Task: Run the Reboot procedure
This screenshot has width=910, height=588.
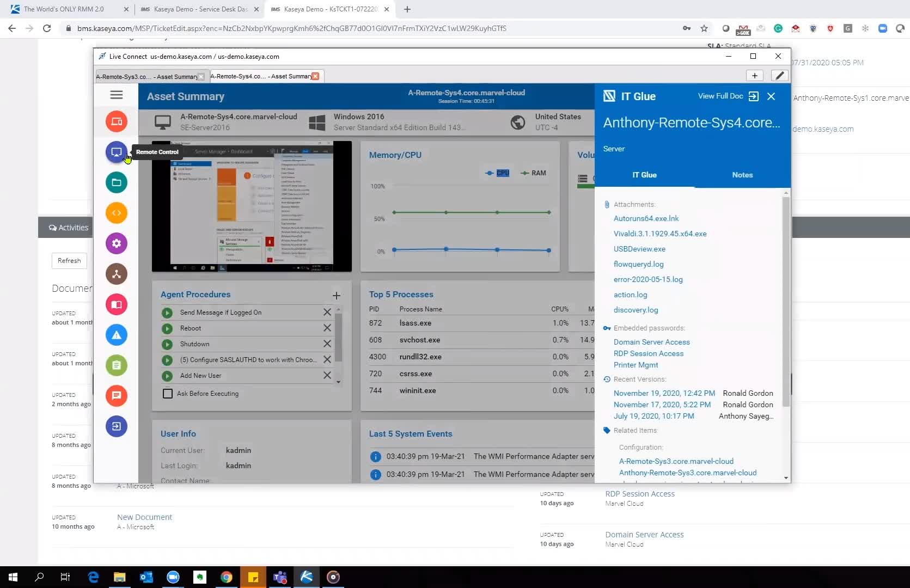Action: click(167, 328)
